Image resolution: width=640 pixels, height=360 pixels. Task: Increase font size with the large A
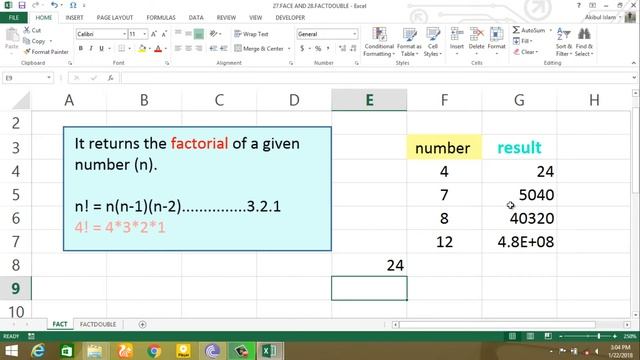point(154,34)
